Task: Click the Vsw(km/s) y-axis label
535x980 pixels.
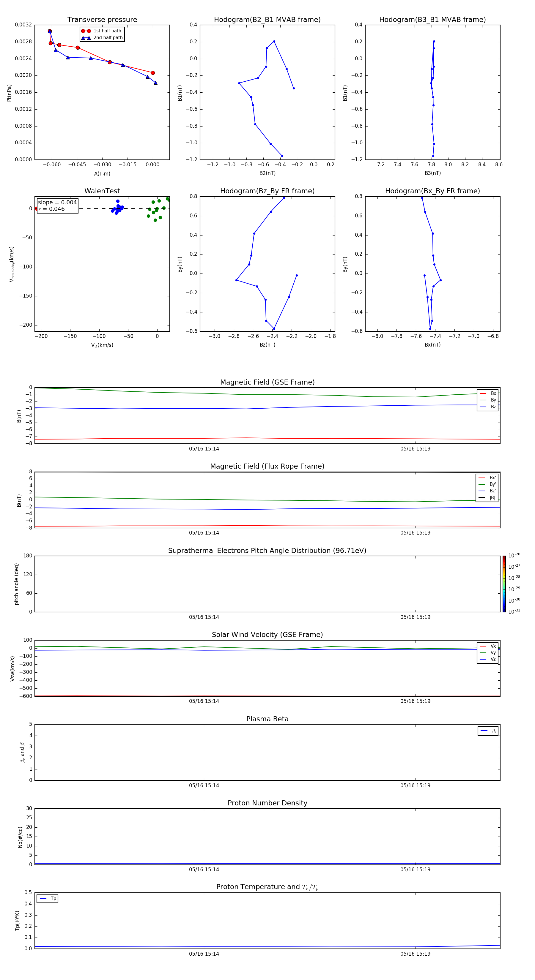Action: 12,668
